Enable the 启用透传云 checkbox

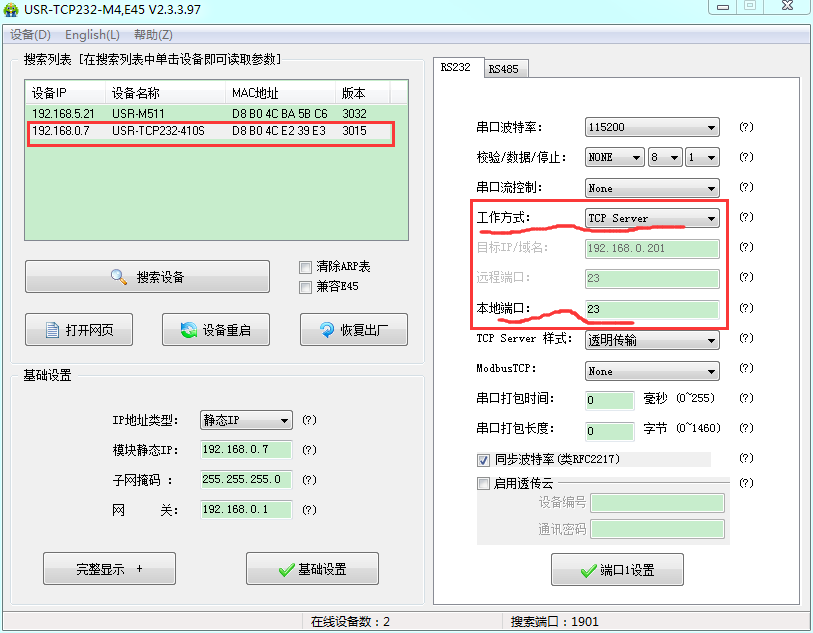(x=482, y=483)
